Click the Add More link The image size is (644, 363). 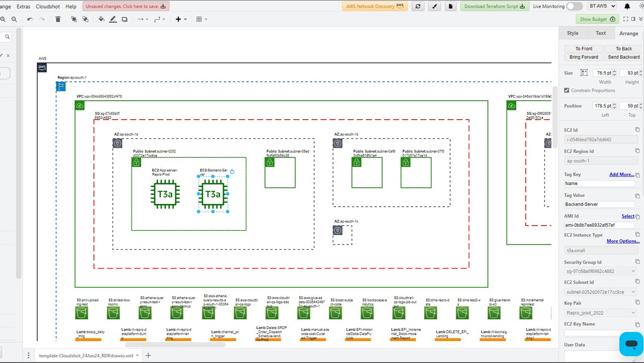pos(621,174)
